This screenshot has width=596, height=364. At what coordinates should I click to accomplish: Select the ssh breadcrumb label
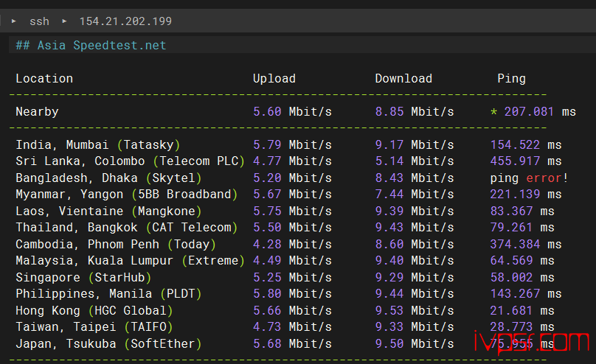[39, 21]
